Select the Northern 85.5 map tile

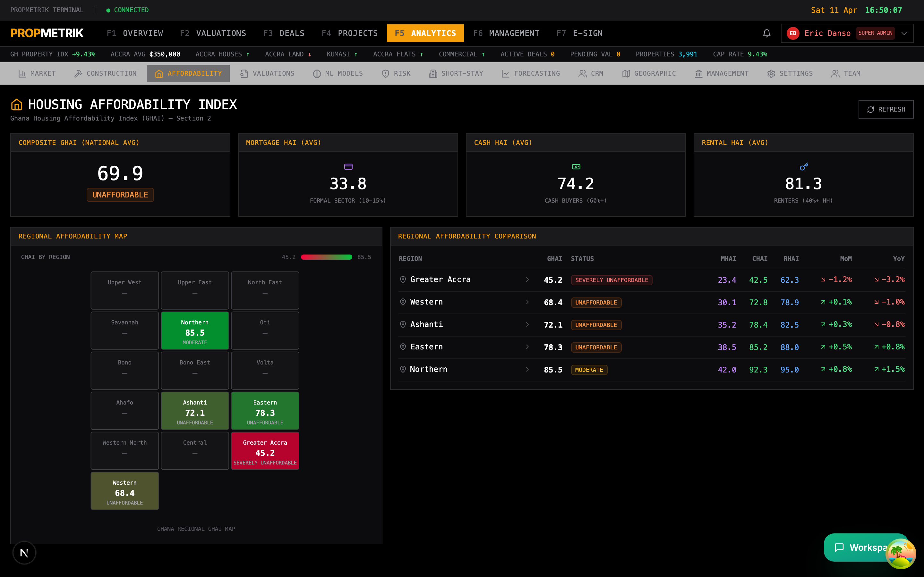pyautogui.click(x=195, y=330)
